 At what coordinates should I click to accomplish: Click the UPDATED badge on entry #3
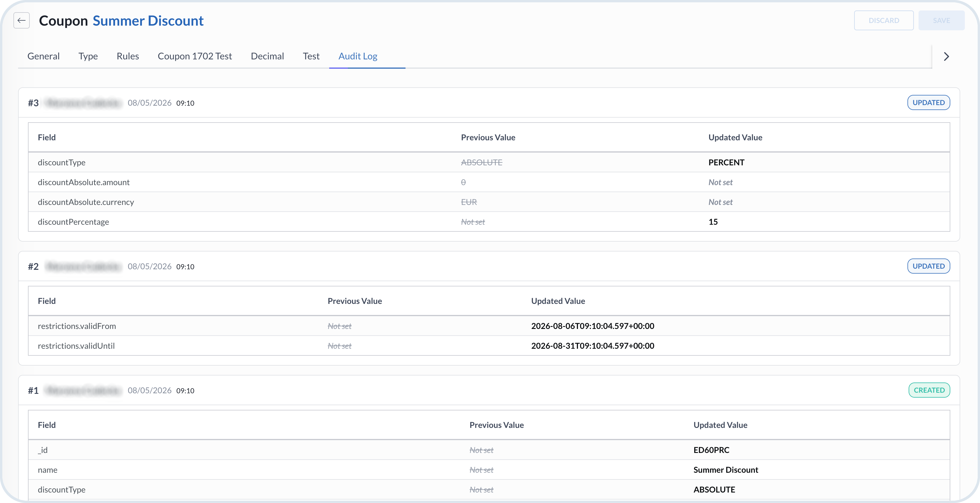point(928,103)
